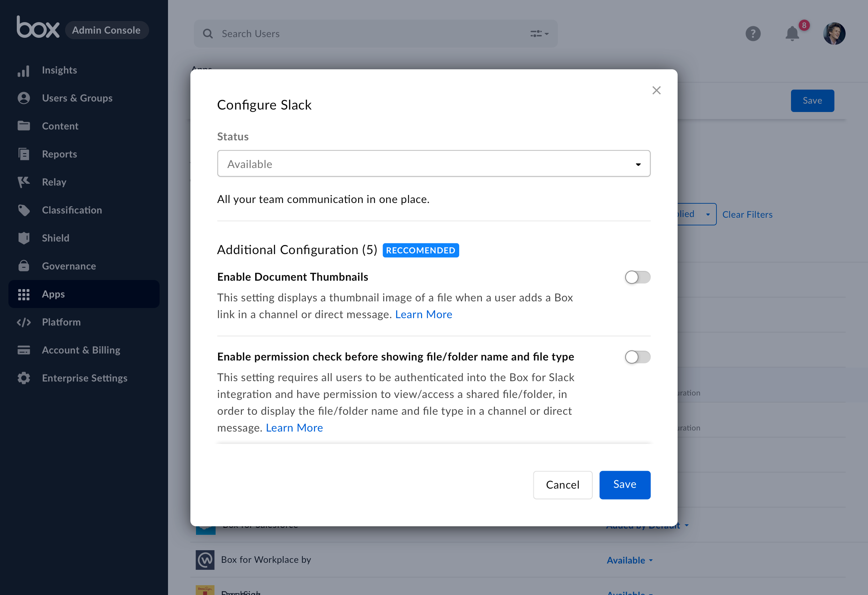Click Save in the Configure Slack dialog
This screenshot has height=595, width=868.
625,485
